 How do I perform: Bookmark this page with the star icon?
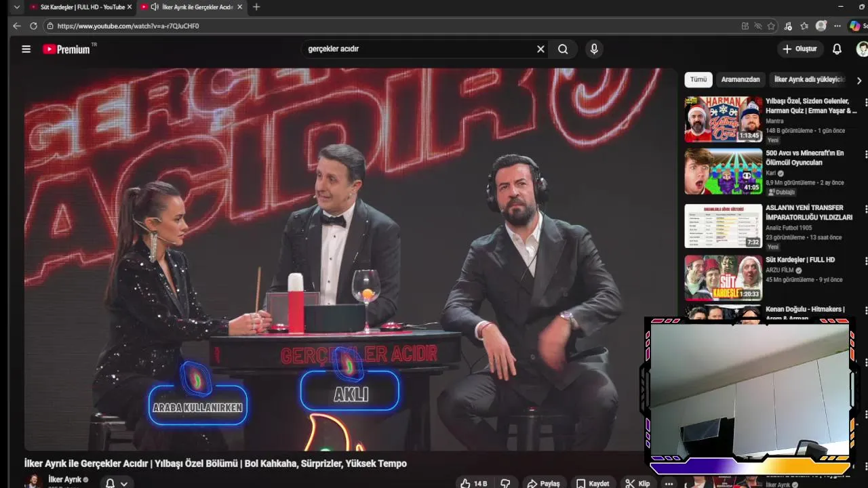771,26
